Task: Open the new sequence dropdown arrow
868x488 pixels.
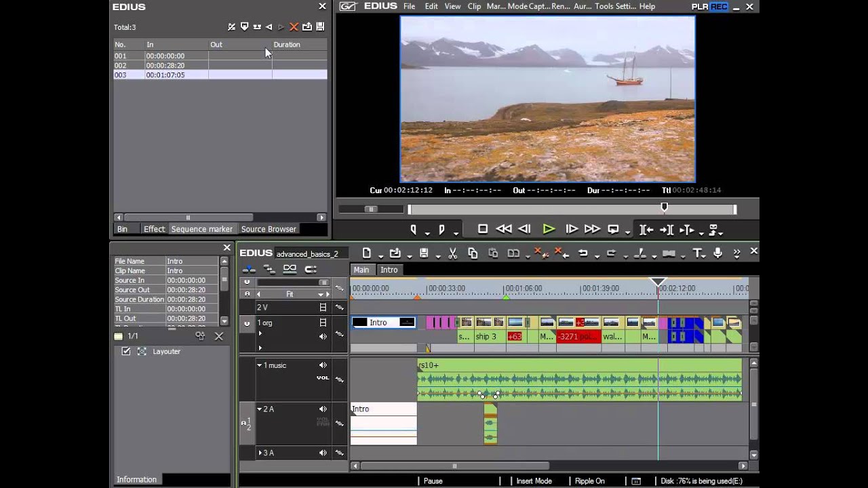Action: (380, 256)
